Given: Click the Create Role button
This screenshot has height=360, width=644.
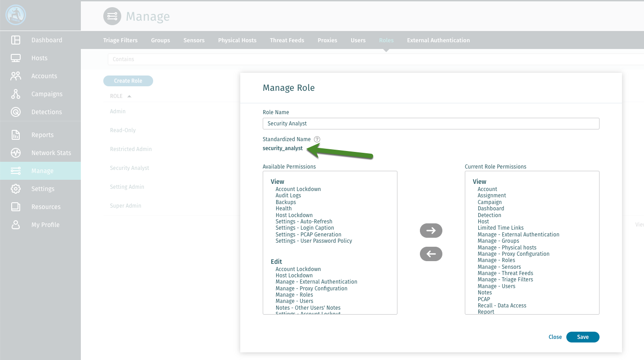Looking at the screenshot, I should click(x=128, y=80).
